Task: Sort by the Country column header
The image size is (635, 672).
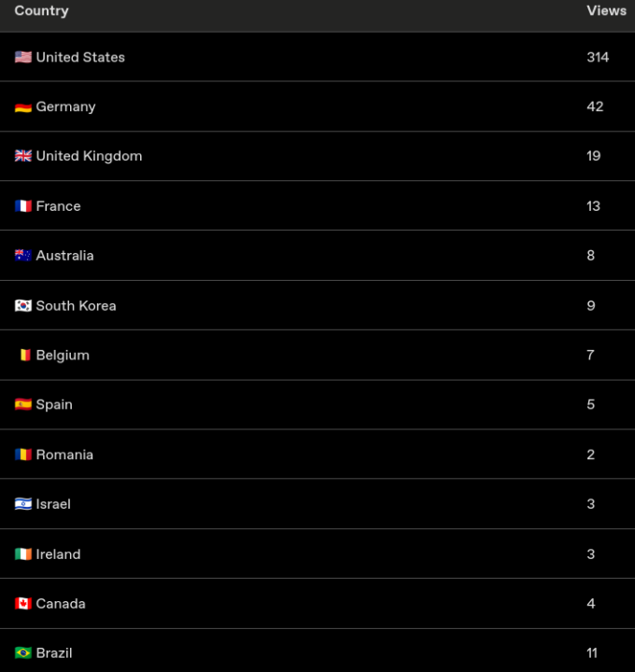Action: (x=41, y=11)
